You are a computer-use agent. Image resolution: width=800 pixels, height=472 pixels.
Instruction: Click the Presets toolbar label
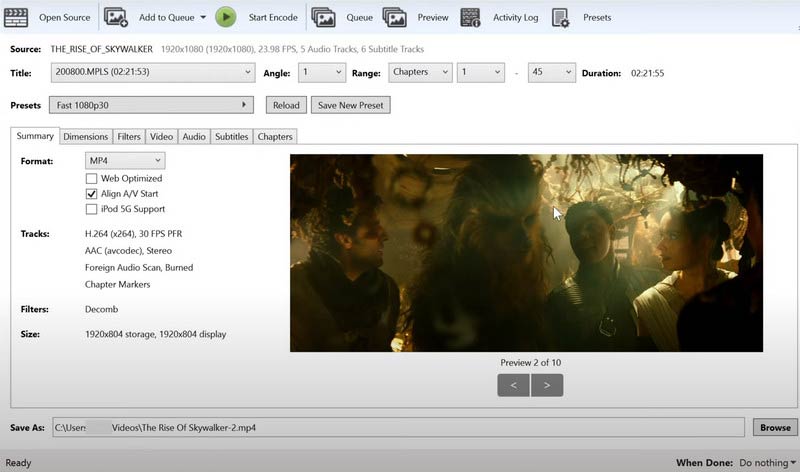[597, 17]
